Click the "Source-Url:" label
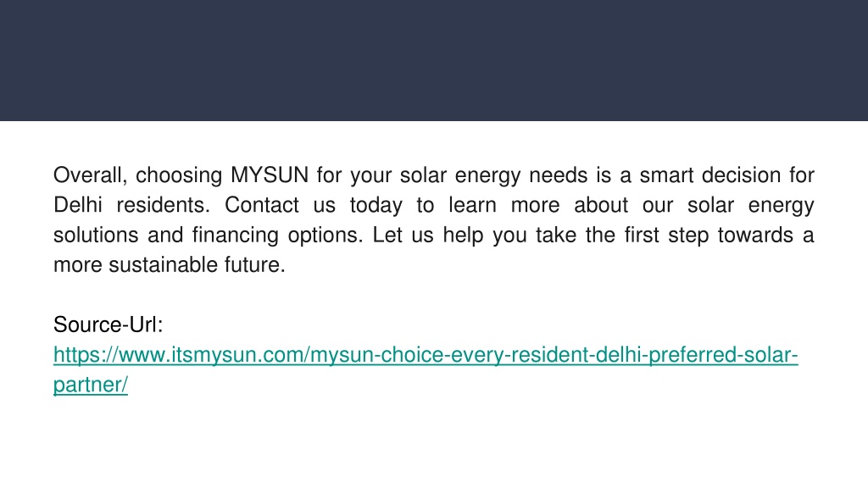868x488 pixels. coord(108,324)
